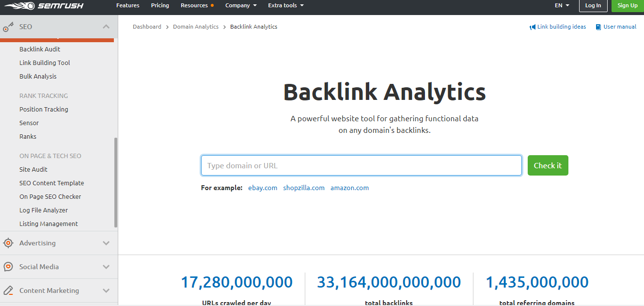
Task: Click the Content Marketing pencil icon
Action: (x=8, y=290)
